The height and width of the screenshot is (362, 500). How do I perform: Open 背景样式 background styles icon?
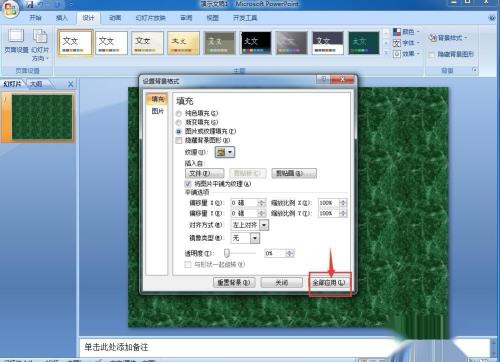pyautogui.click(x=433, y=38)
